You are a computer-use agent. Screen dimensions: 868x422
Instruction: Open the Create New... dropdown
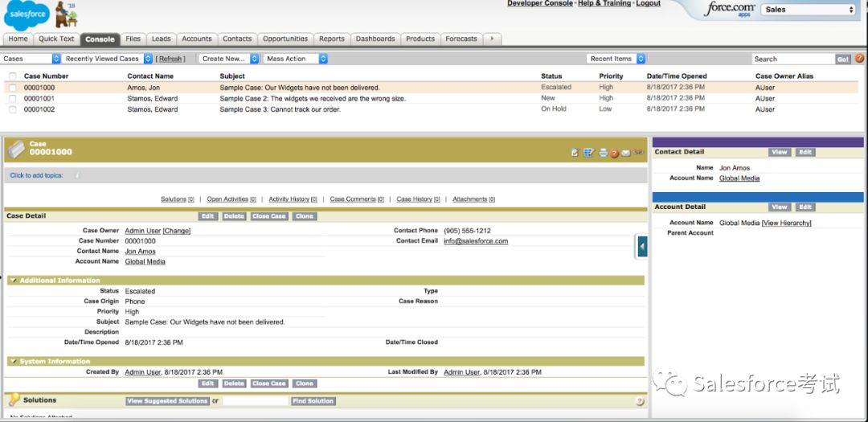pos(228,59)
